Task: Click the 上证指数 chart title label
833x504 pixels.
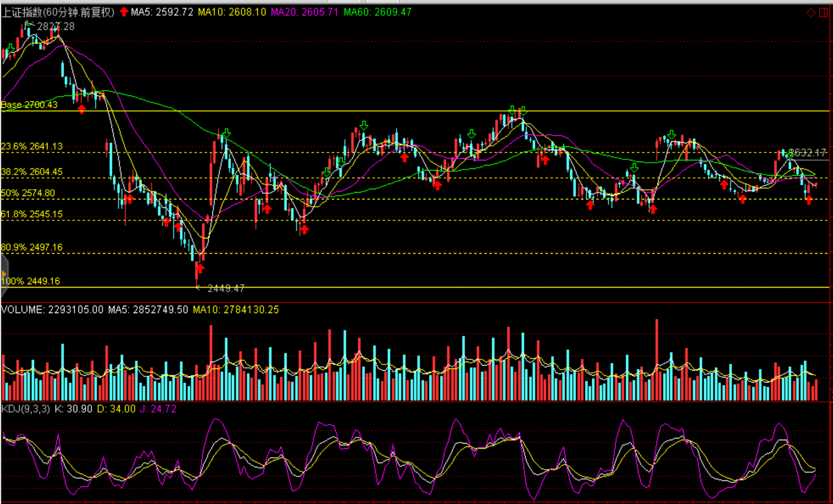Action: click(x=58, y=12)
